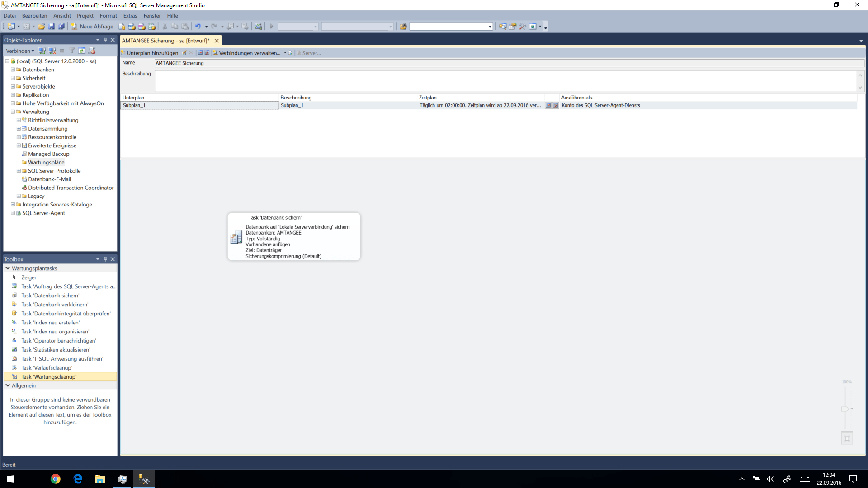The width and height of the screenshot is (868, 488).
Task: Click the Subplan_1 schedule calendar icon
Action: click(548, 105)
